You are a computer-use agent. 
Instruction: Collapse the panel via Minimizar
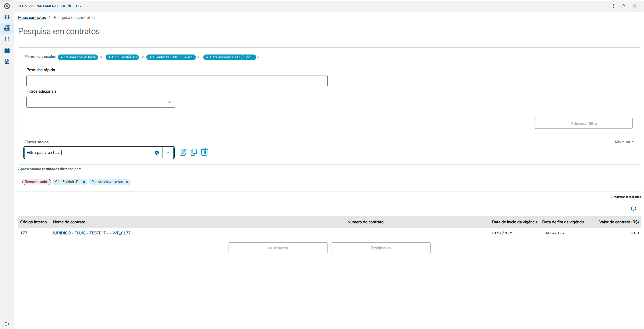[x=624, y=142]
